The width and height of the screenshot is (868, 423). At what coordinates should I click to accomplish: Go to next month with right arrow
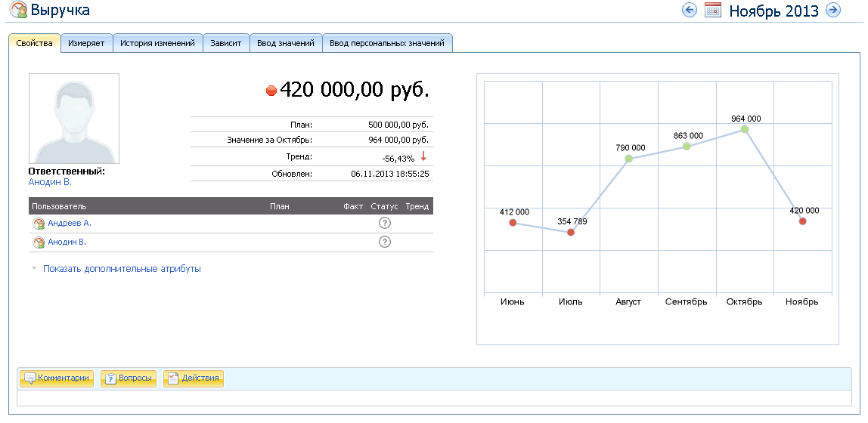pos(832,10)
